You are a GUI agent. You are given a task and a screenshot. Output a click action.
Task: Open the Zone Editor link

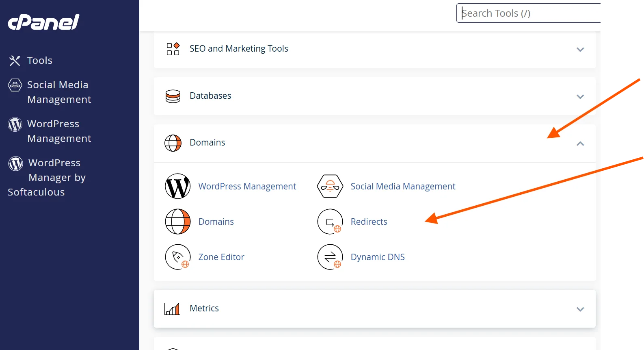pos(221,257)
